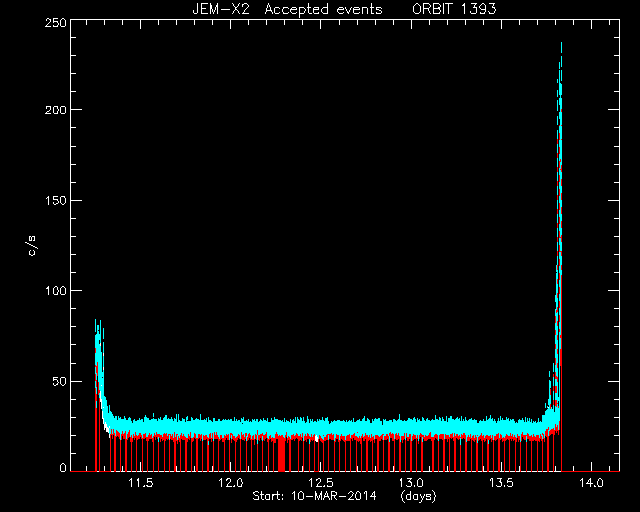Click the x-axis tick label 12.5
Image resolution: width=640 pixels, height=512 pixels.
321,483
